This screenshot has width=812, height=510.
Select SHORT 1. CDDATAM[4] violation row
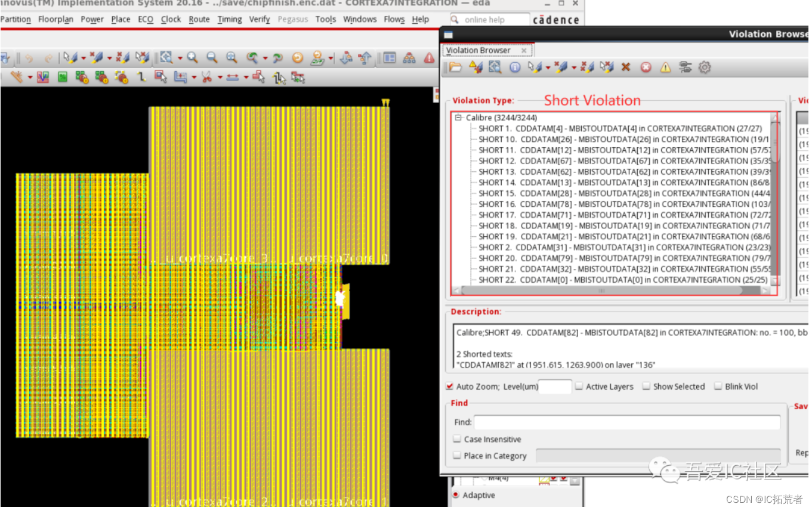[x=620, y=128]
